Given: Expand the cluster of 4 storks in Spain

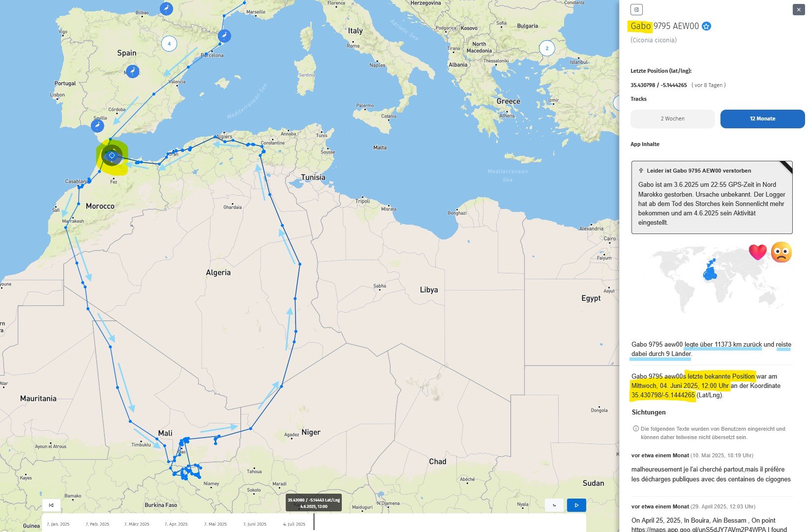Looking at the screenshot, I should click(x=169, y=44).
